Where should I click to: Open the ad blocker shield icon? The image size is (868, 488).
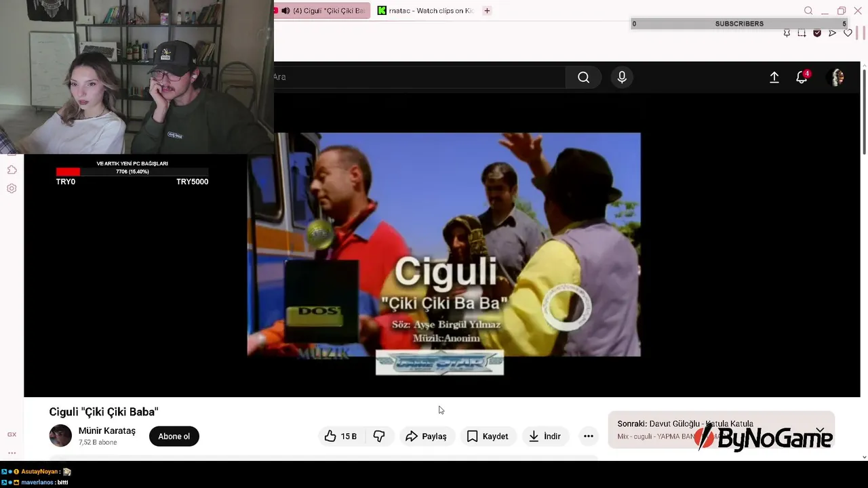pos(817,33)
